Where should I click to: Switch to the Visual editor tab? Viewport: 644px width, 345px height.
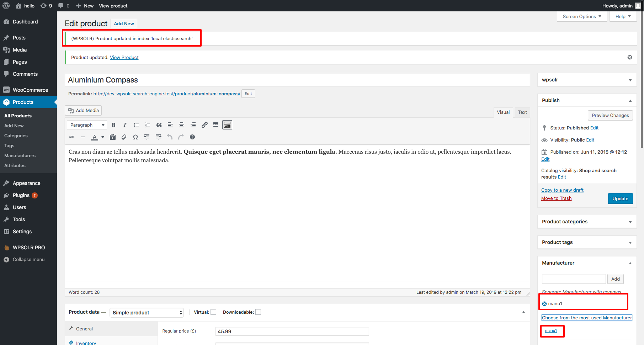click(x=503, y=112)
